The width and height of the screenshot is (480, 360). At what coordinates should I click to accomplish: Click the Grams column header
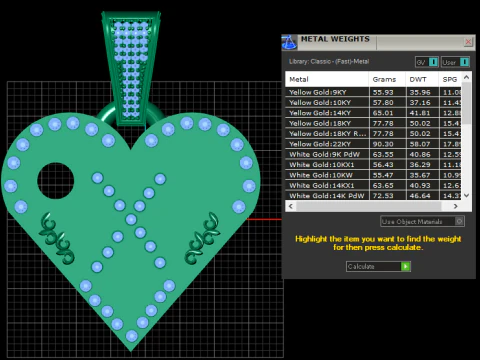(387, 79)
